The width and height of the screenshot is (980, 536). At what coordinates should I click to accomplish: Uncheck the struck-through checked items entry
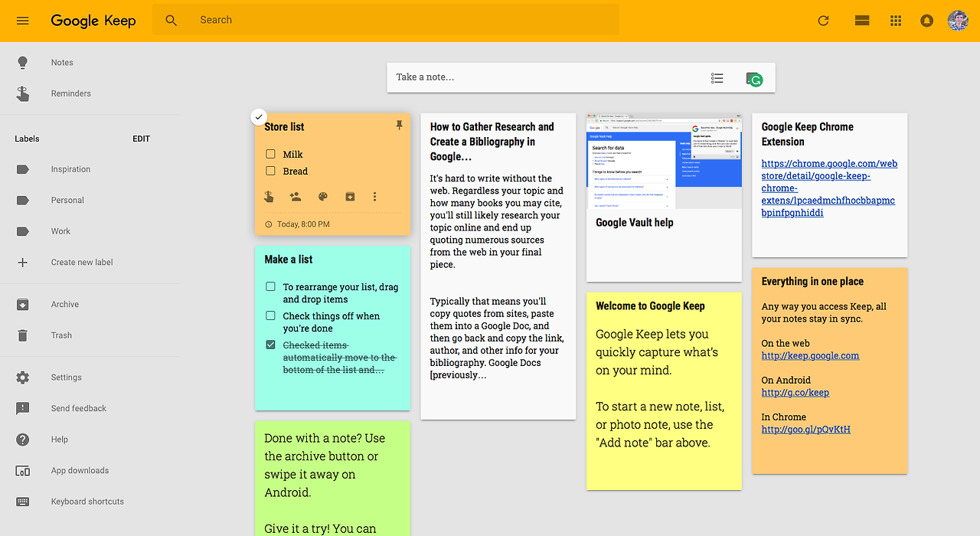(x=270, y=344)
